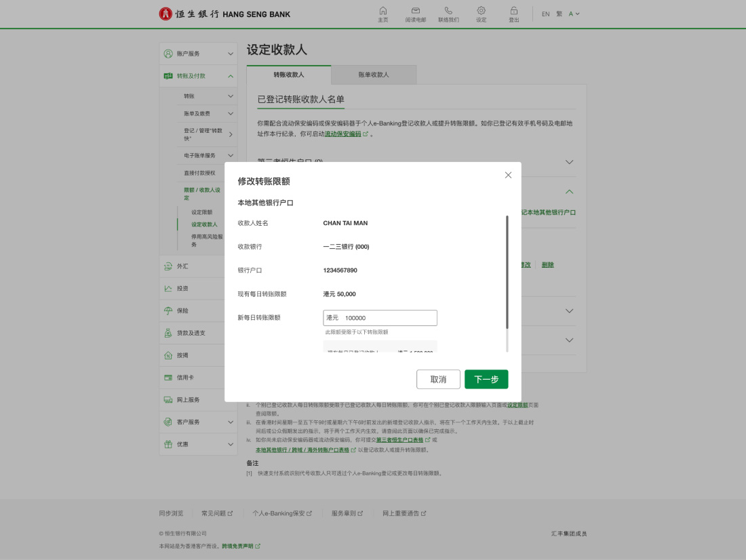Close the 修改转账限额 dialog with X

pyautogui.click(x=508, y=175)
